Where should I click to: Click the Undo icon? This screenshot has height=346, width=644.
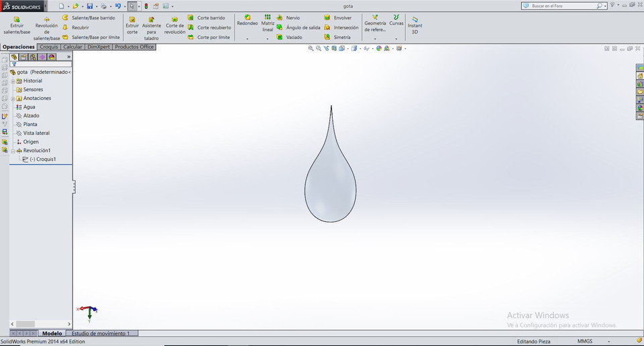118,6
